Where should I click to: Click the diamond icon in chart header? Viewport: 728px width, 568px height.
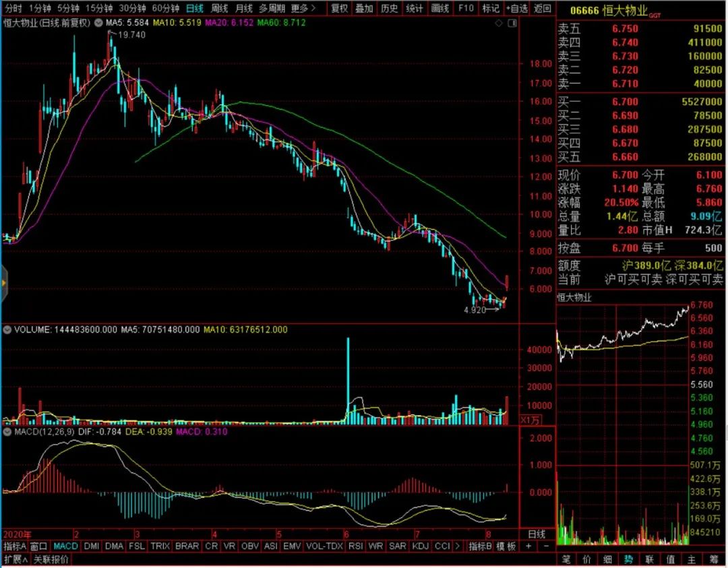(498, 23)
